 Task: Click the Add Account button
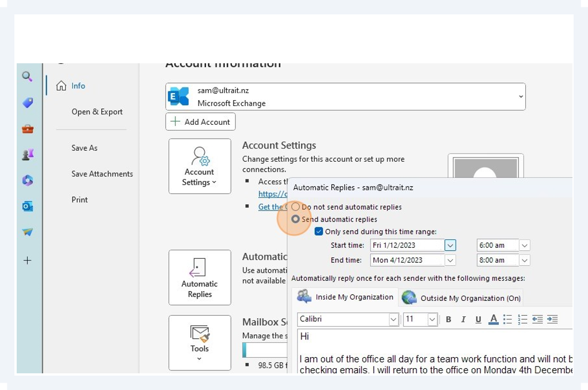(x=200, y=121)
